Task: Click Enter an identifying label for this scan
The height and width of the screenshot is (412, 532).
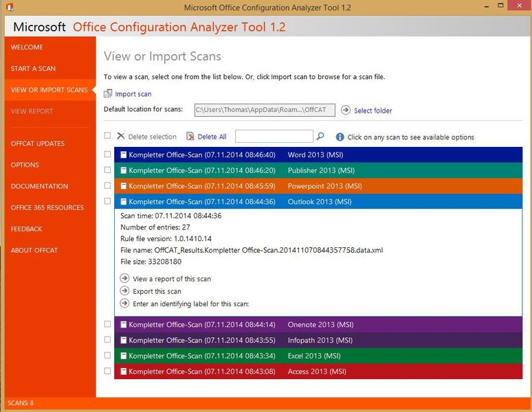Action: [x=190, y=304]
